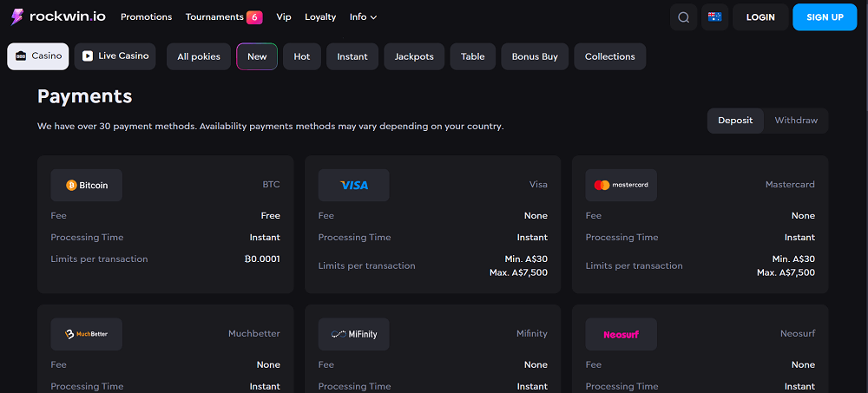868x393 pixels.
Task: Select the Collections category
Action: click(610, 56)
